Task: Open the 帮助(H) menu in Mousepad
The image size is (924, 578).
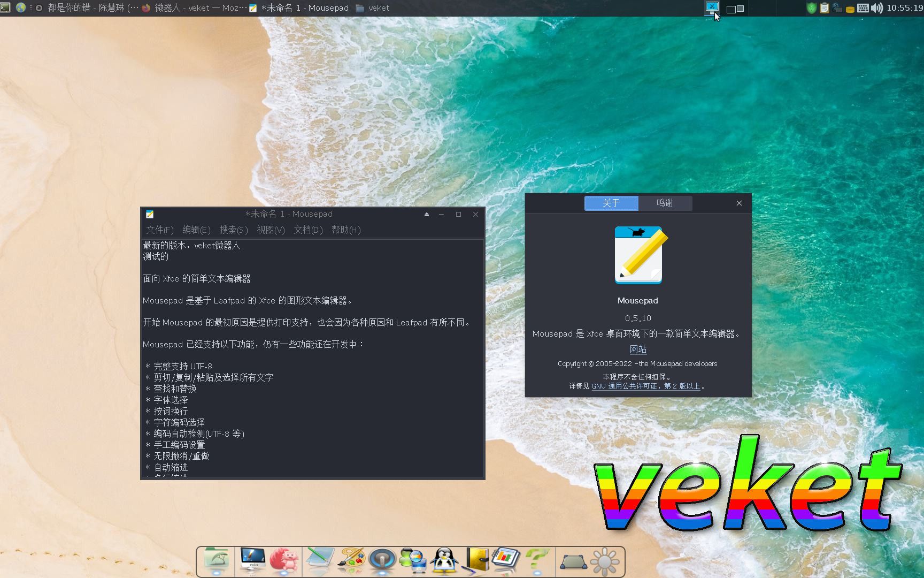Action: tap(346, 230)
